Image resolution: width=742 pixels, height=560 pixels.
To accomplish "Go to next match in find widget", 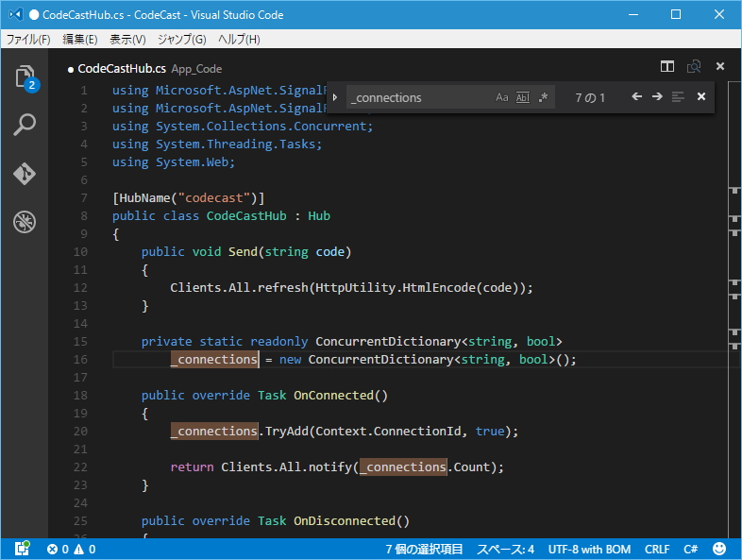I will tap(657, 97).
